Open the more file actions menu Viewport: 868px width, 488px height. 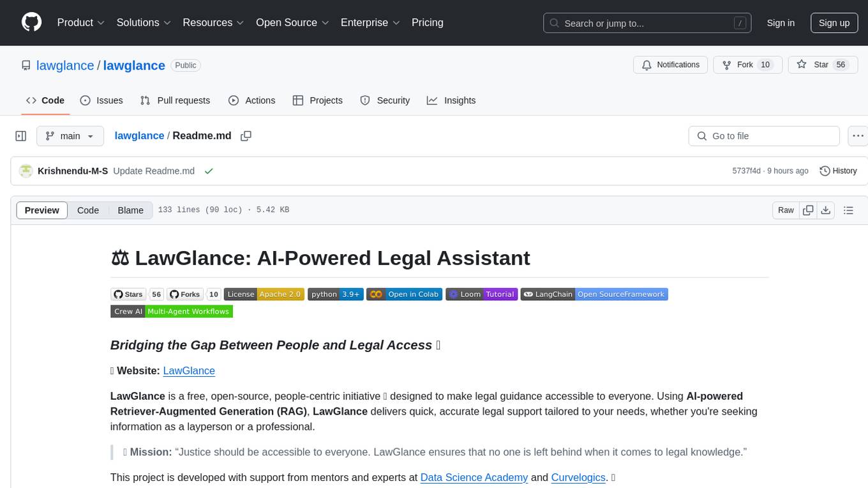[858, 136]
